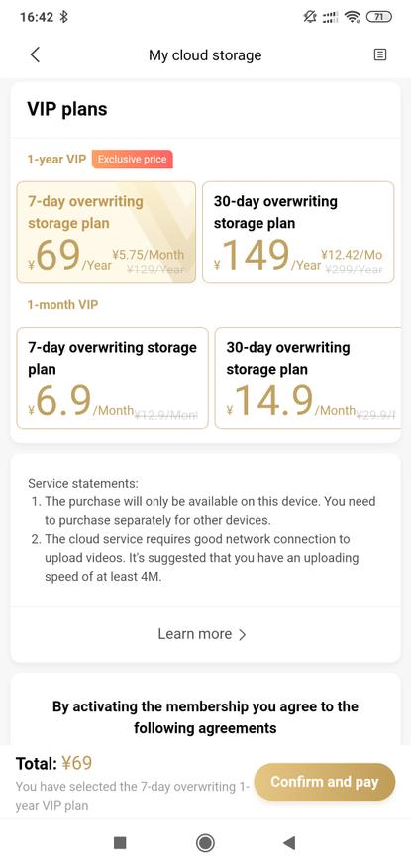This screenshot has width=411, height=868.
Task: Select 1-year 30-day overwriting plan ¥149
Action: coord(298,233)
